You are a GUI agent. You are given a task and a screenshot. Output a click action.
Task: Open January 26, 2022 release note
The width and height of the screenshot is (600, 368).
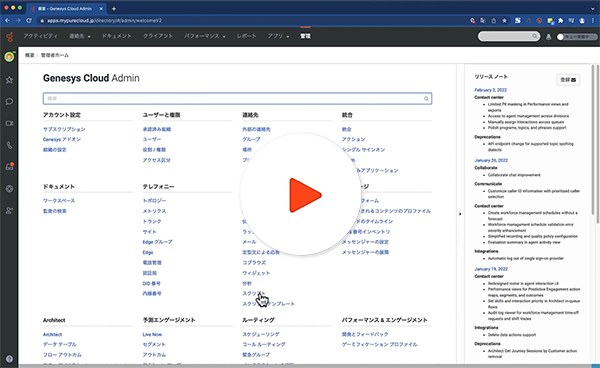click(491, 161)
